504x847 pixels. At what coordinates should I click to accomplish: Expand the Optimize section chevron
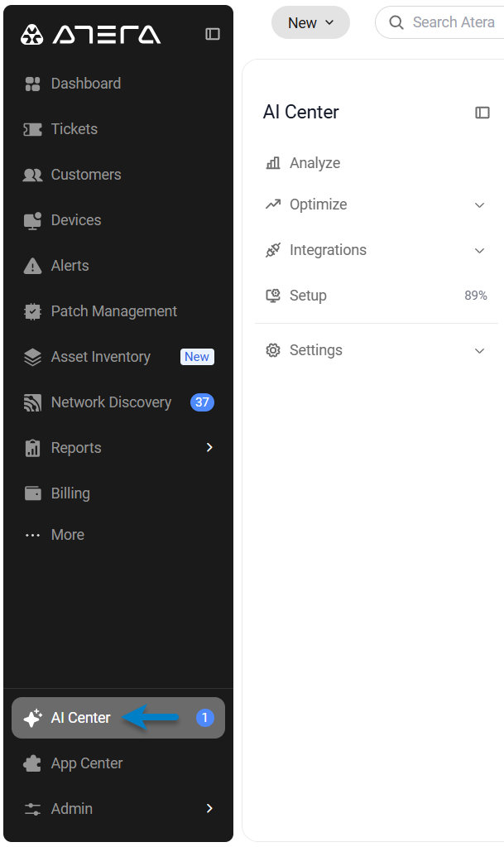coord(479,205)
